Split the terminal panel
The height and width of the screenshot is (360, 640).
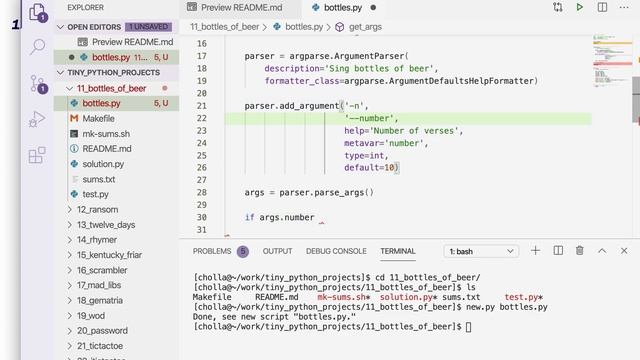[x=558, y=251]
